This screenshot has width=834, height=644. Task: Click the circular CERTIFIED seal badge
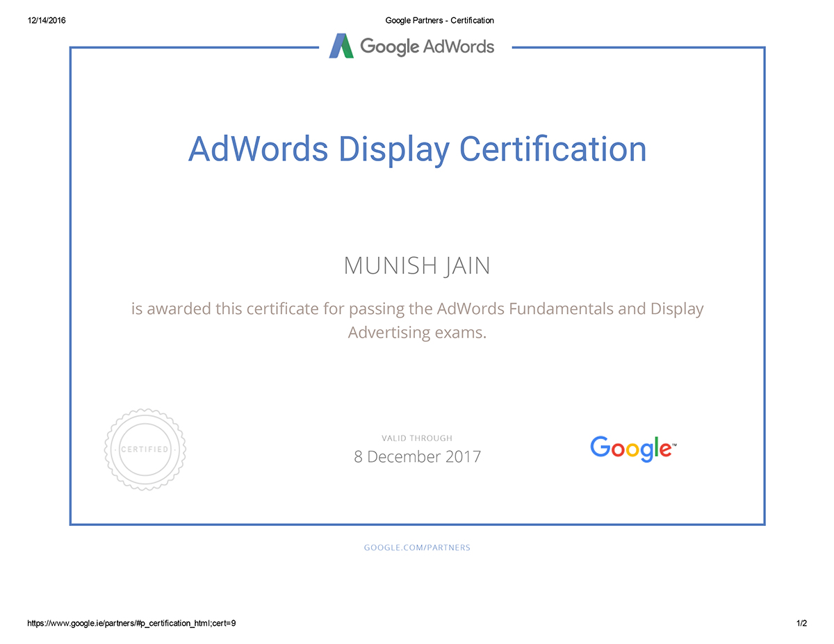(145, 449)
